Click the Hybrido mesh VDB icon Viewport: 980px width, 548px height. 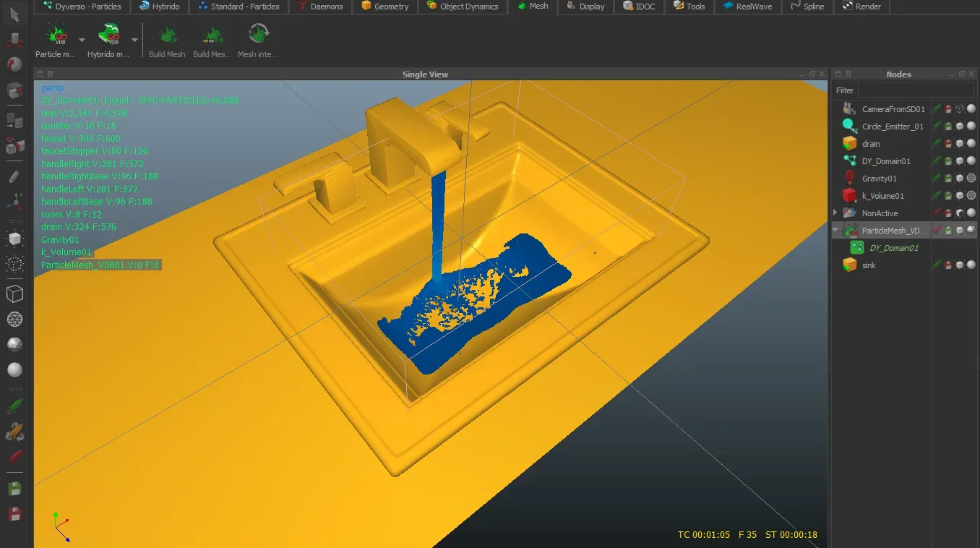(x=110, y=35)
